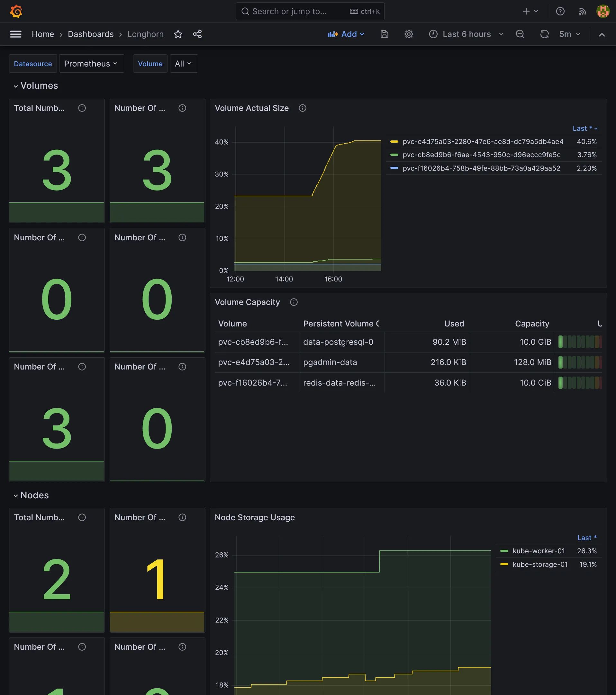Toggle kube-worker-01 series visibility in legend
The image size is (616, 695).
[538, 551]
